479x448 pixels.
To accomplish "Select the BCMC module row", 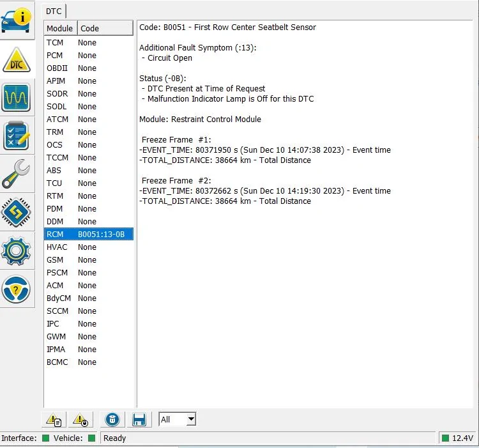I will pyautogui.click(x=88, y=362).
